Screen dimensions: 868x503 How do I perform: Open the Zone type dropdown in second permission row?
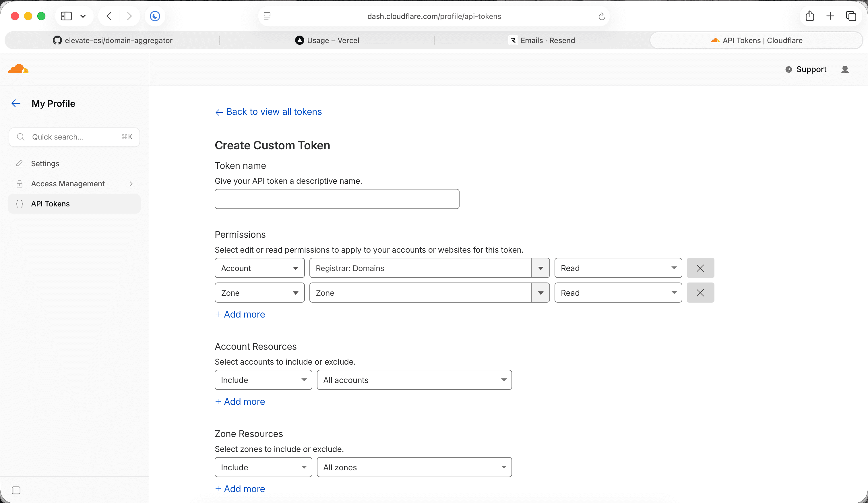(x=260, y=293)
